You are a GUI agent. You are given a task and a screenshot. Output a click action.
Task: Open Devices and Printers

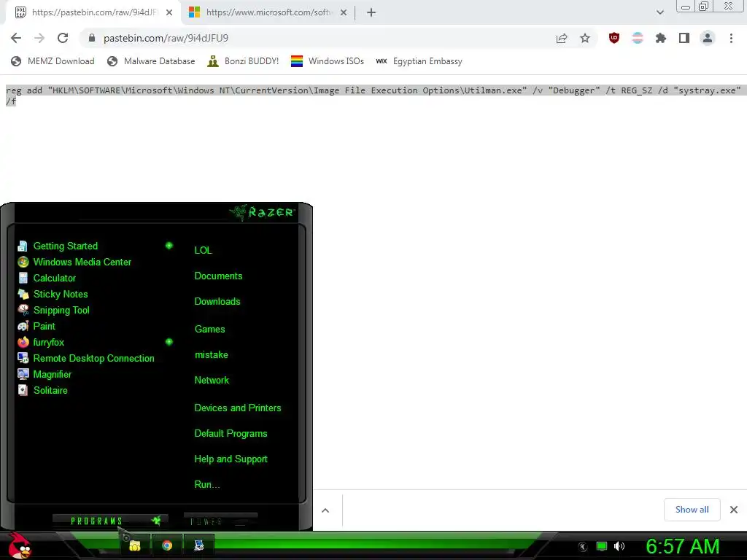click(x=238, y=408)
